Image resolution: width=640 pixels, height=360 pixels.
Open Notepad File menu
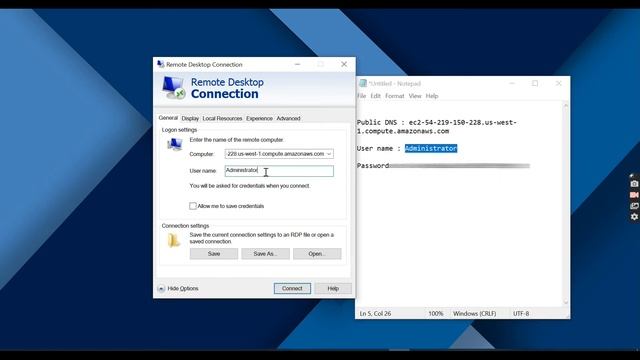362,96
